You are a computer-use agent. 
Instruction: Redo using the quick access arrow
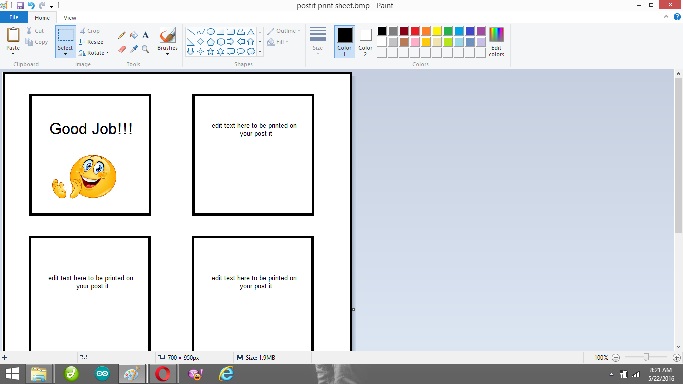coord(42,6)
